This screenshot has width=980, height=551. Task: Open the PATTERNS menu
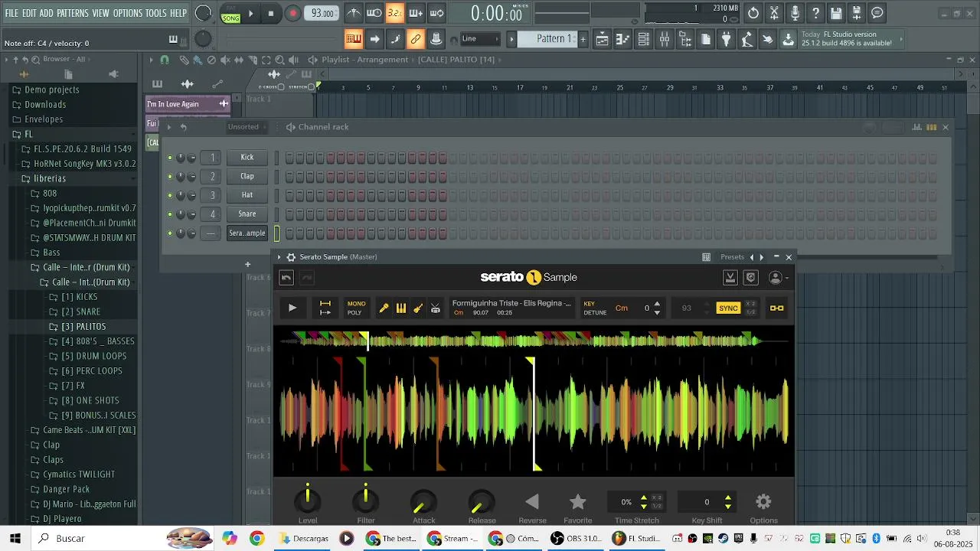(72, 13)
